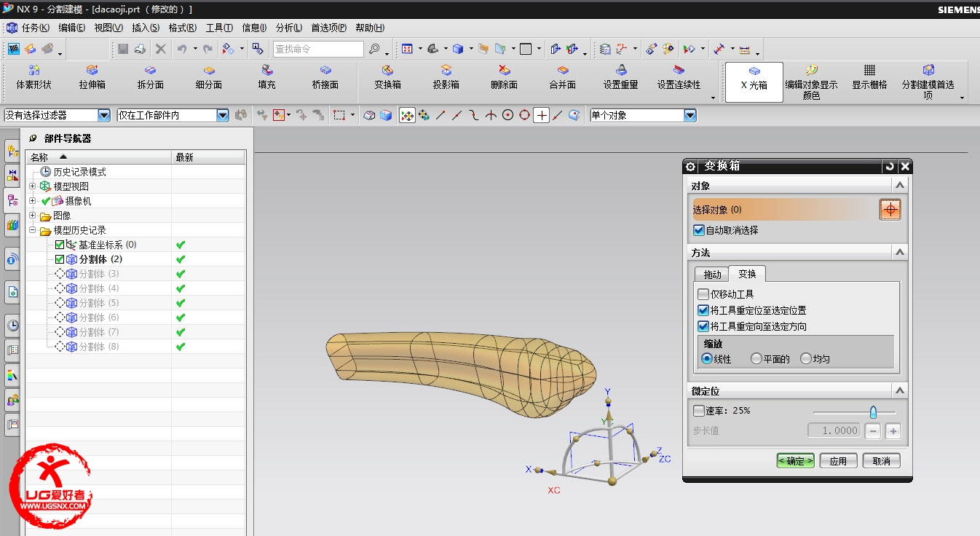Toggle the X 光箱 X-ray cage display
980x536 pixels.
pyautogui.click(x=754, y=82)
